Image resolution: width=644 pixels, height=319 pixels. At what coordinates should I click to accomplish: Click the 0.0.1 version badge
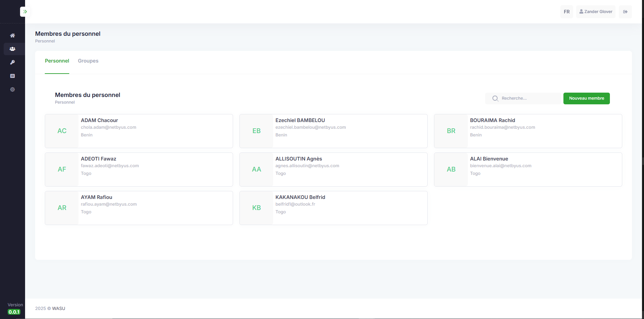(x=14, y=312)
